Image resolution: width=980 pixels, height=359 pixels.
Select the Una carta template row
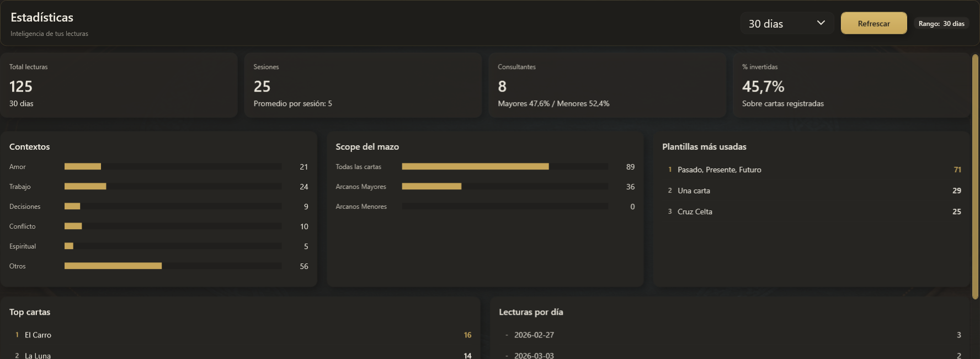click(x=812, y=191)
